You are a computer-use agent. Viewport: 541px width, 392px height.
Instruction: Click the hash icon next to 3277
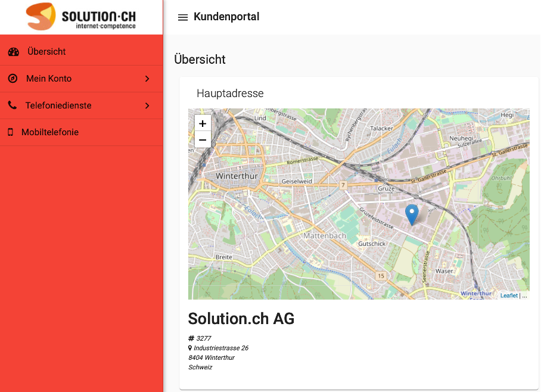click(x=191, y=338)
